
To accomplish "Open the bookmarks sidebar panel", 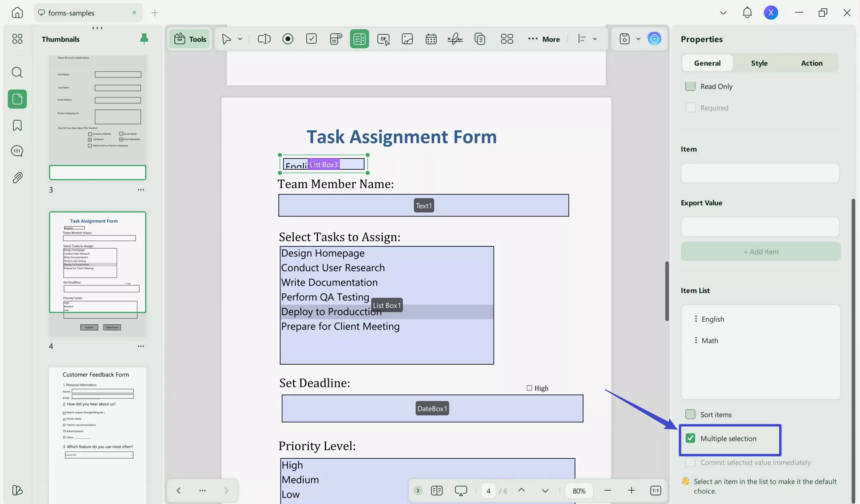I will pos(17,125).
